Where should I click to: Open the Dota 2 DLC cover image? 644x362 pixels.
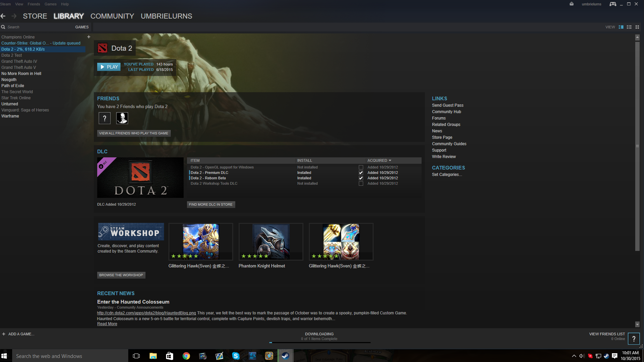(x=140, y=178)
